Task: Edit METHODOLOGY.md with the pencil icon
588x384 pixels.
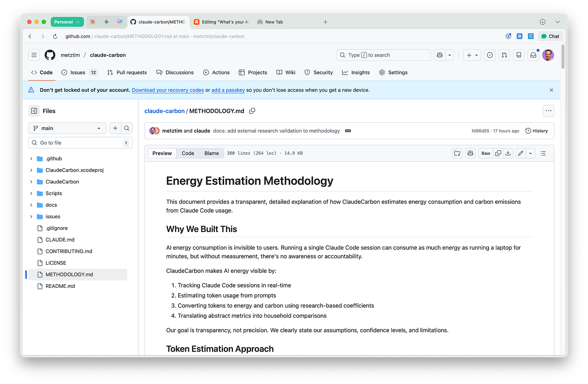Action: [x=521, y=153]
